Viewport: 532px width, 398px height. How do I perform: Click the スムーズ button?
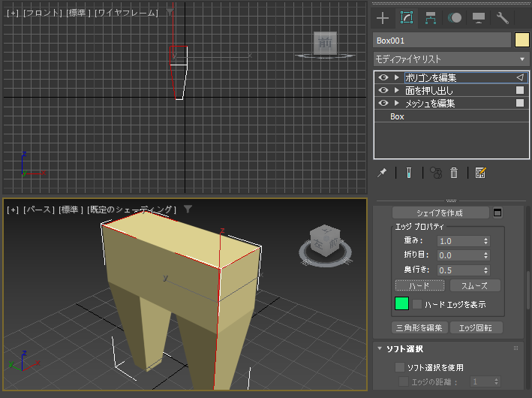475,285
